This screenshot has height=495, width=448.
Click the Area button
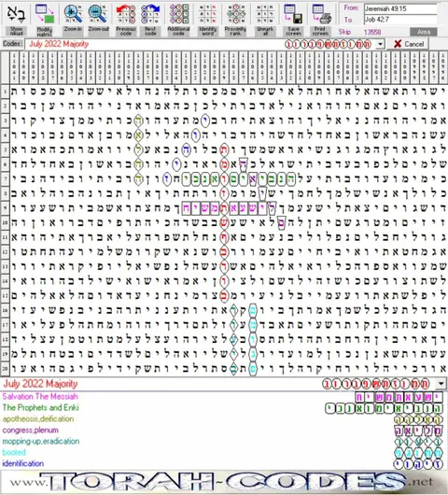[x=424, y=32]
